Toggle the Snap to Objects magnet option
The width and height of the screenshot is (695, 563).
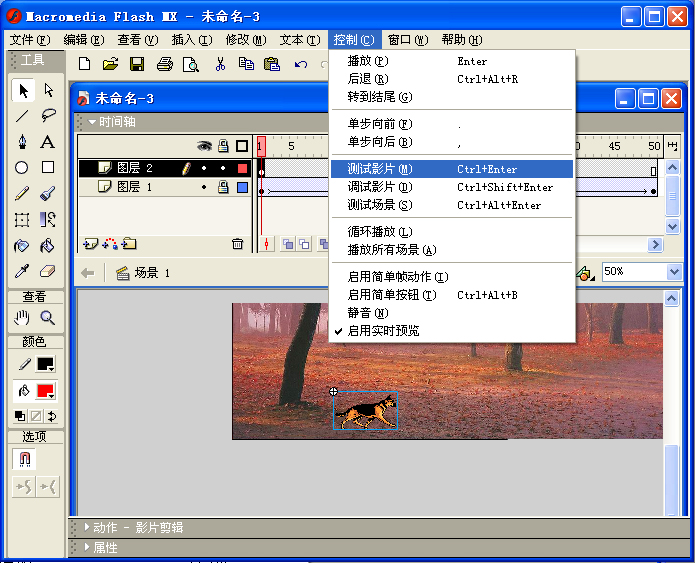[x=24, y=459]
